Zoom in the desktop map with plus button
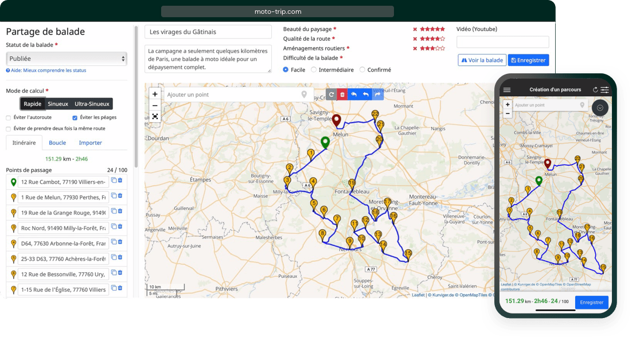644x345 pixels. click(155, 94)
